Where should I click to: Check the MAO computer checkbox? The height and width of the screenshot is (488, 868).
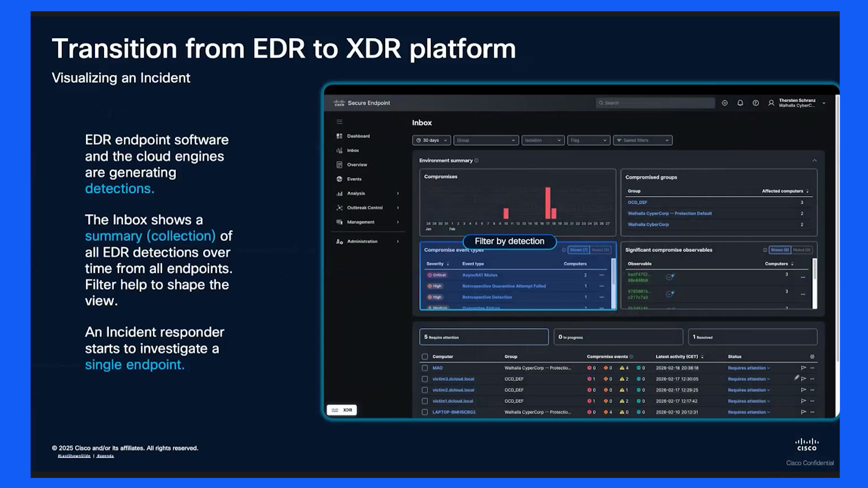[425, 368]
